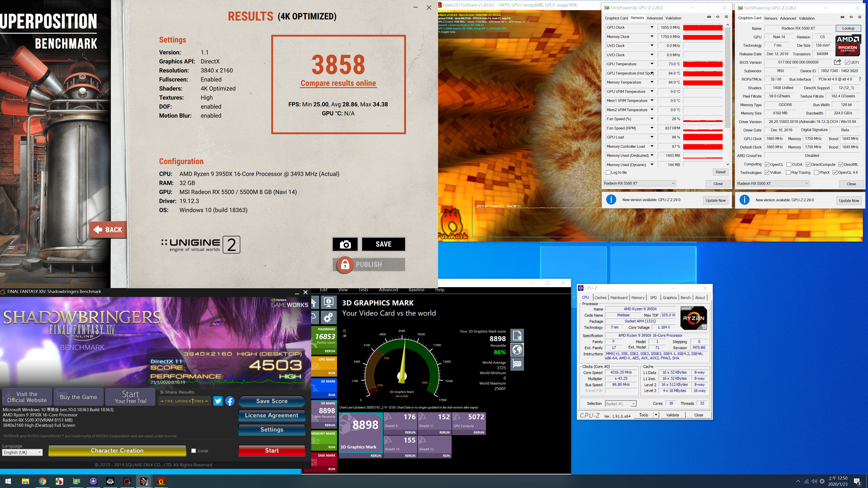Share FFXIV result via Twitter icon
Image resolution: width=868 pixels, height=488 pixels.
pos(218,401)
